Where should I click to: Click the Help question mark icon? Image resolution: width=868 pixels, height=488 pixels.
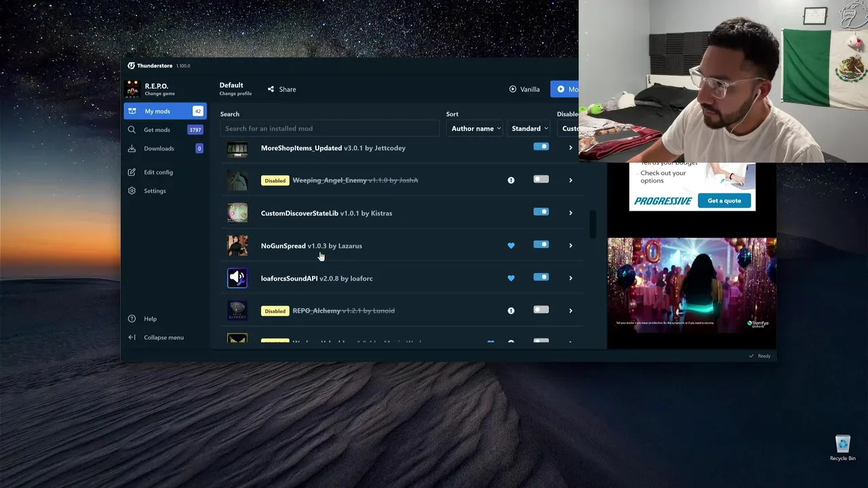[x=132, y=319]
